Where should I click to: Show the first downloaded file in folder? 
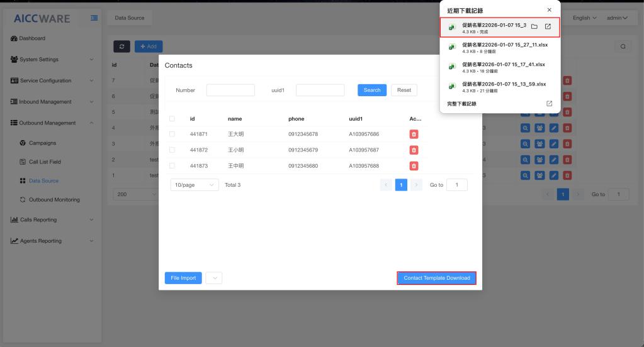click(534, 26)
